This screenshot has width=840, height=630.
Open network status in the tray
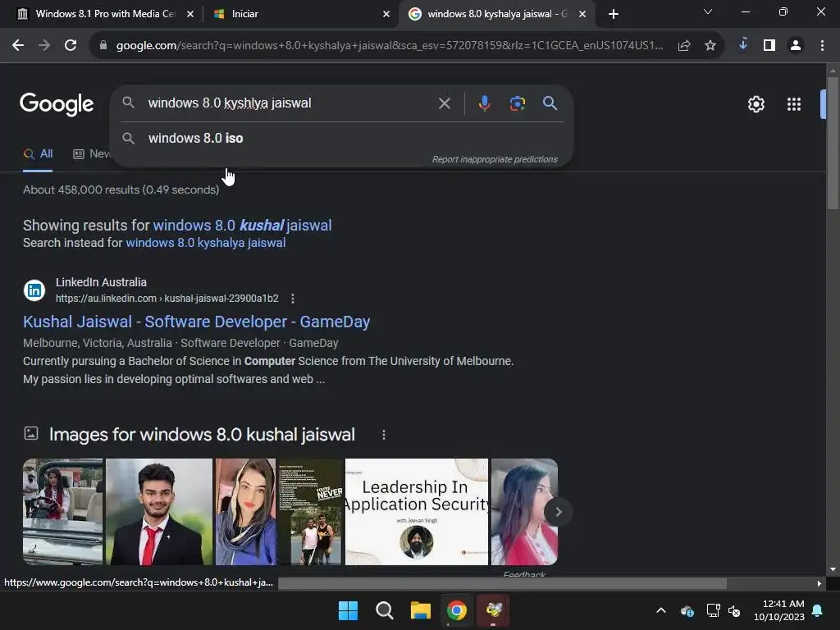pyautogui.click(x=713, y=610)
